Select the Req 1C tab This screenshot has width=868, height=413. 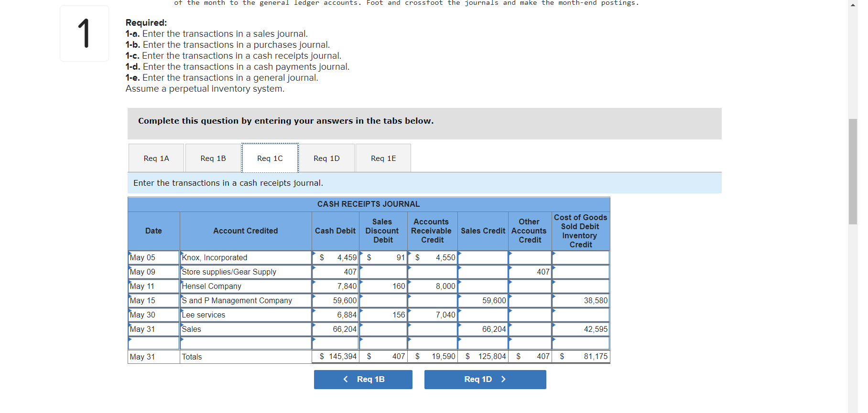coord(270,158)
